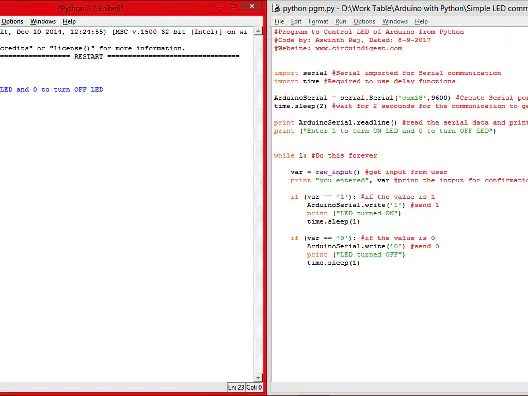Click scroll up arrow in Shell scrollbar

tap(258, 31)
